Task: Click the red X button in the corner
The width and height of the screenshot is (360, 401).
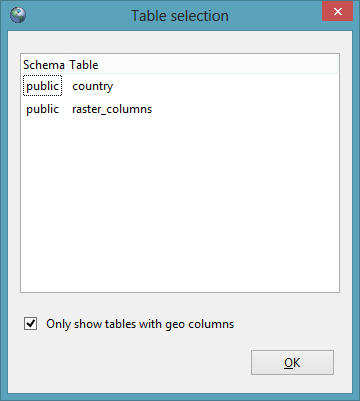Action: pos(337,12)
